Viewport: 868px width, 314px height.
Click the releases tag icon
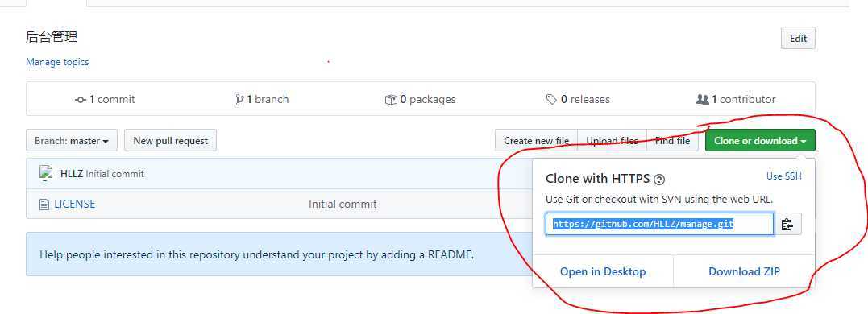[x=551, y=100]
